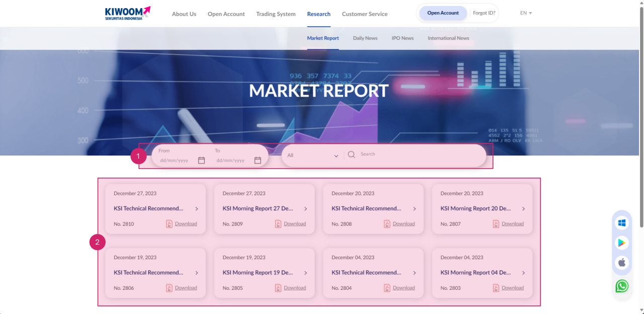Open the From date calendar icon
Viewport: 644px width, 314px height.
(201, 161)
